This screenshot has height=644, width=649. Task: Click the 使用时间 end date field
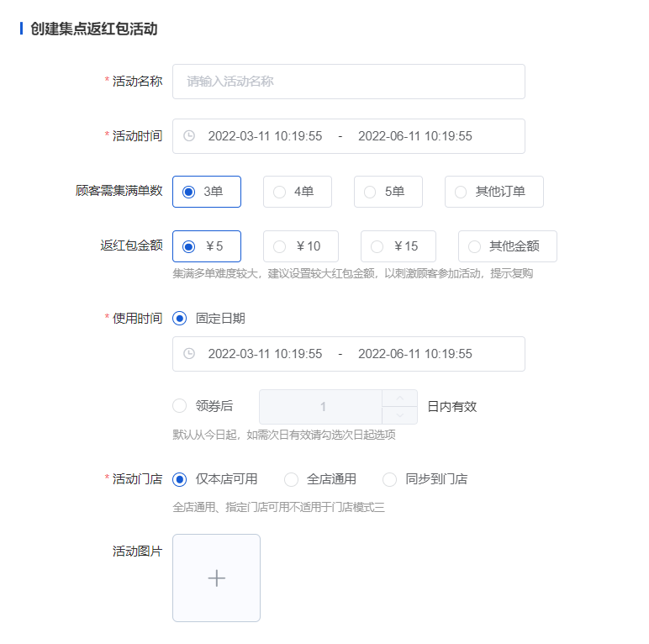414,354
